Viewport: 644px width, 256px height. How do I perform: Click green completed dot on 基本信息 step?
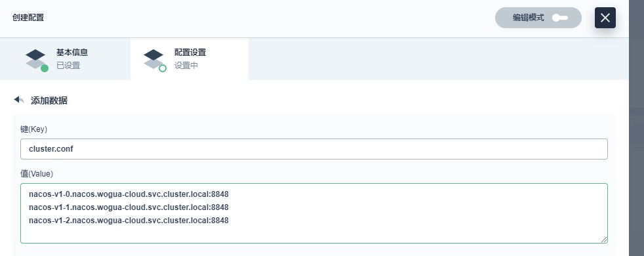tap(45, 68)
